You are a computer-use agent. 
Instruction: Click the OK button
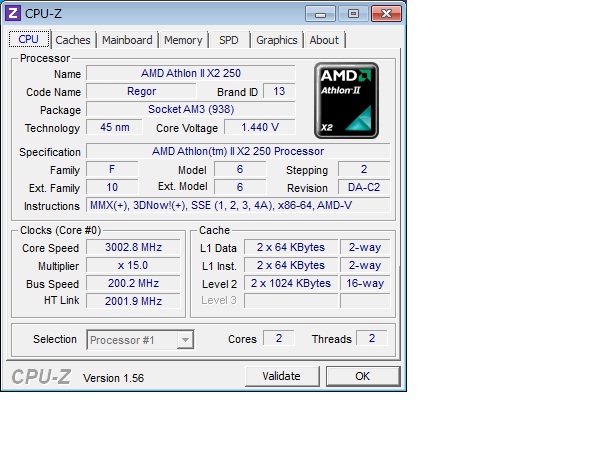[x=363, y=376]
